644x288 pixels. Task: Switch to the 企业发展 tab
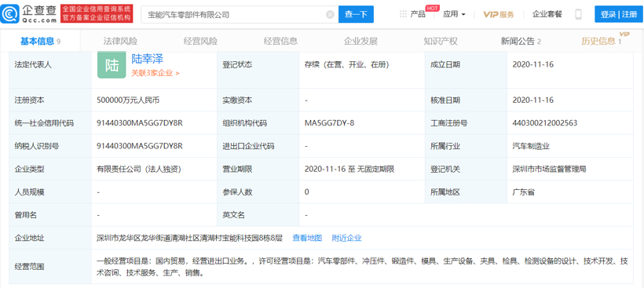coord(360,41)
